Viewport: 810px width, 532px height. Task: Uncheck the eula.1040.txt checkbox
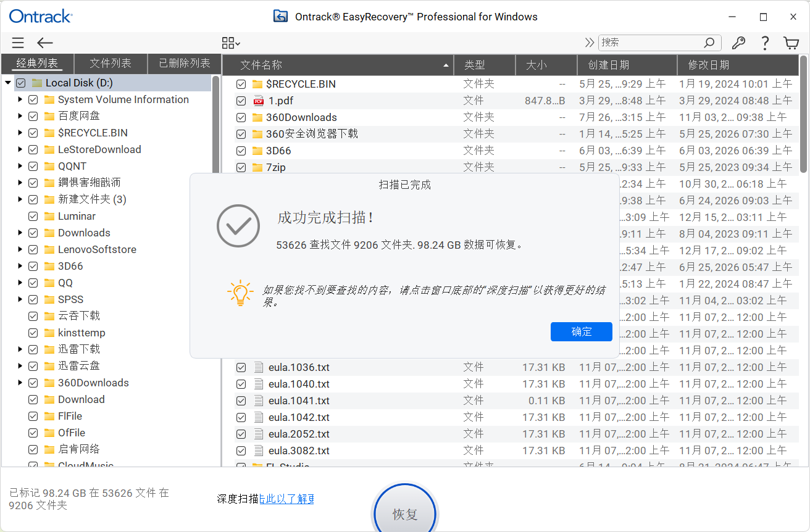click(x=241, y=384)
